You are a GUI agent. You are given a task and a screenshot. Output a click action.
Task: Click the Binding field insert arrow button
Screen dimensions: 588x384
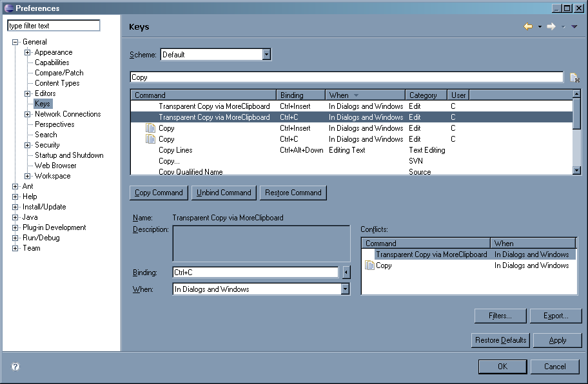tap(346, 273)
